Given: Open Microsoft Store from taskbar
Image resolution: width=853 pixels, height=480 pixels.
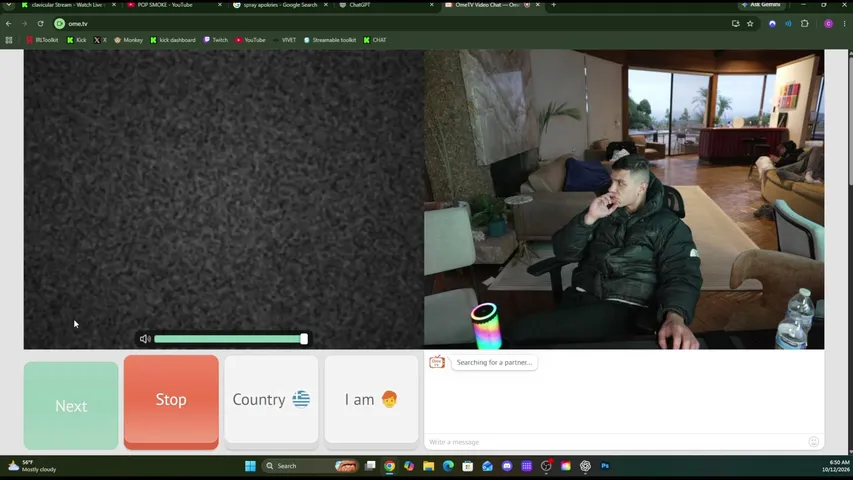Looking at the screenshot, I should click(x=468, y=466).
